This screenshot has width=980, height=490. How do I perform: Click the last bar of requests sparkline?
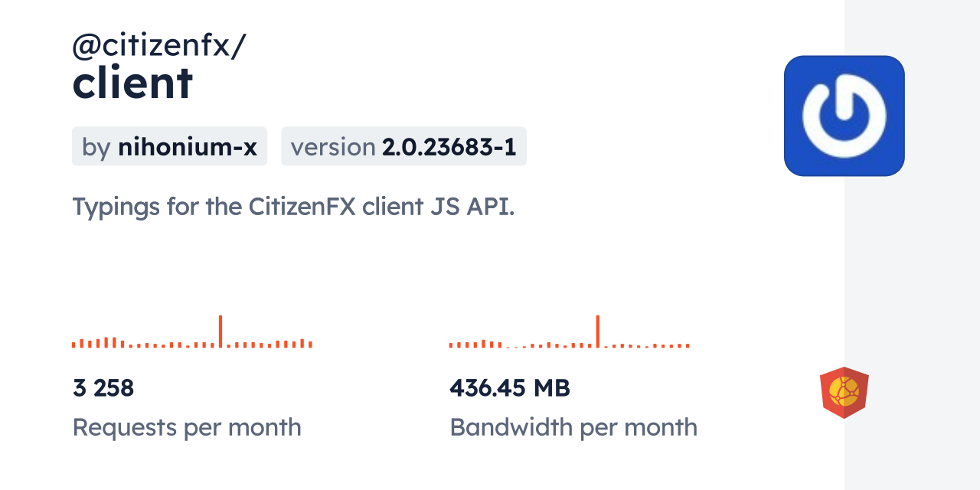point(310,345)
